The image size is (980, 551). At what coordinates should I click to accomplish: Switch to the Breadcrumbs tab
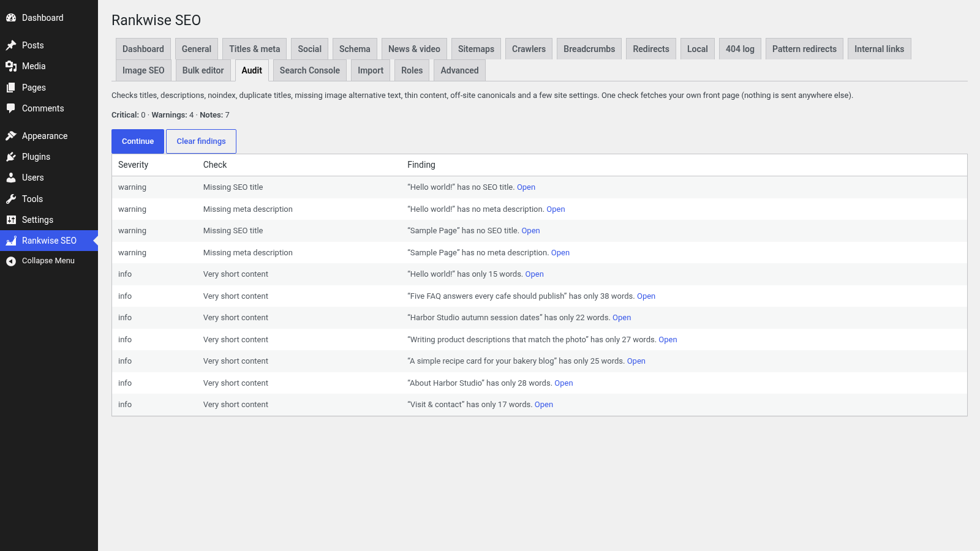click(x=589, y=49)
